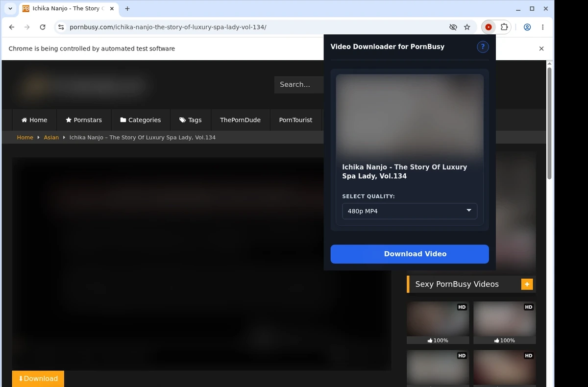Open the PornTourist menu link

[x=295, y=120]
